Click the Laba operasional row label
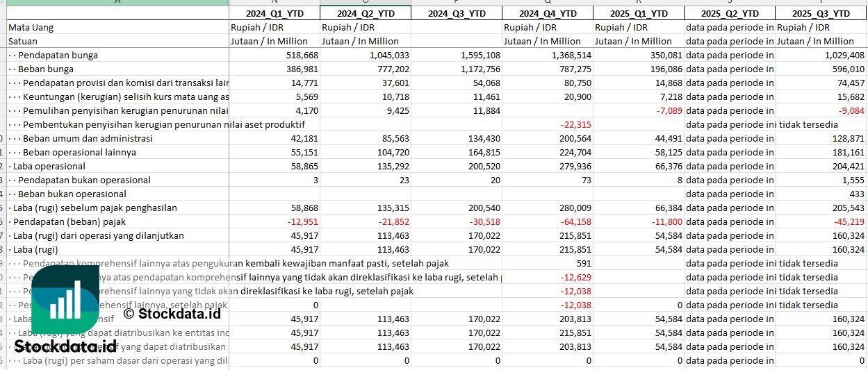 [x=49, y=166]
